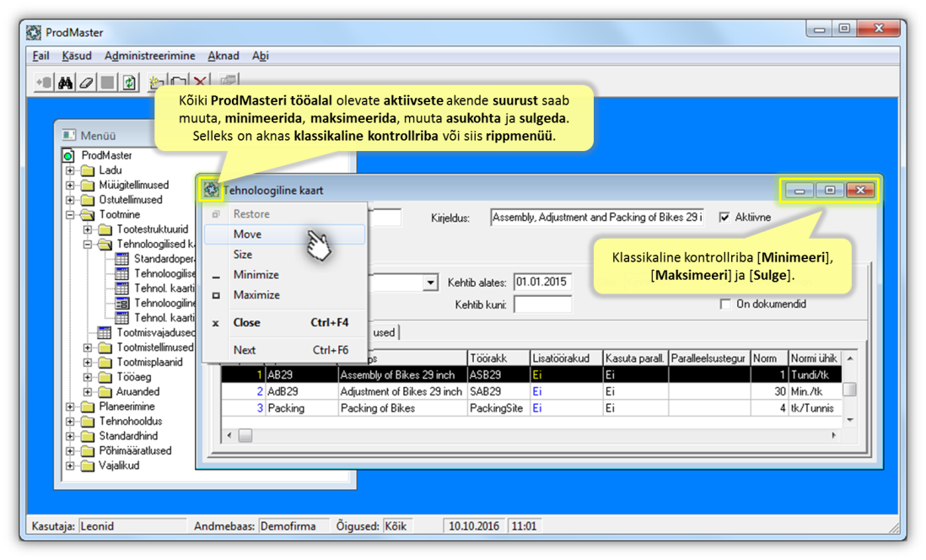
Task: Open the Fail menu
Action: coord(40,56)
